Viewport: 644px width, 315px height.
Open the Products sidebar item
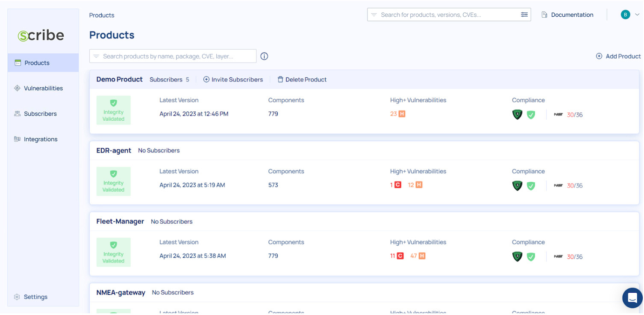43,63
